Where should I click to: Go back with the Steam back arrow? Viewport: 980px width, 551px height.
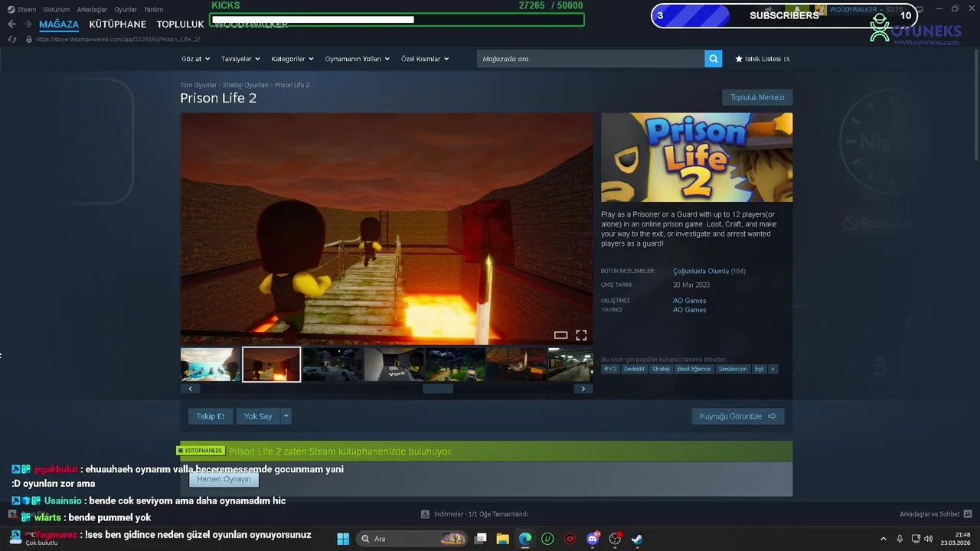coord(11,24)
